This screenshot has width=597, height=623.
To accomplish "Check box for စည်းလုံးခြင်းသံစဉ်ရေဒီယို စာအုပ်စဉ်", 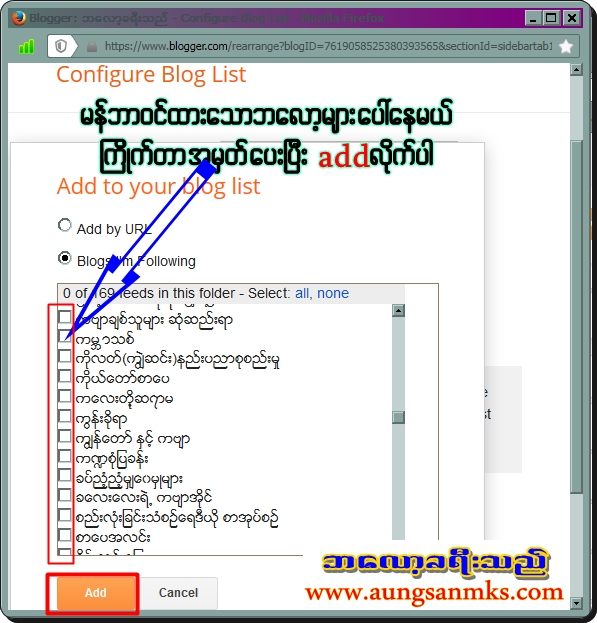I will pyautogui.click(x=64, y=515).
